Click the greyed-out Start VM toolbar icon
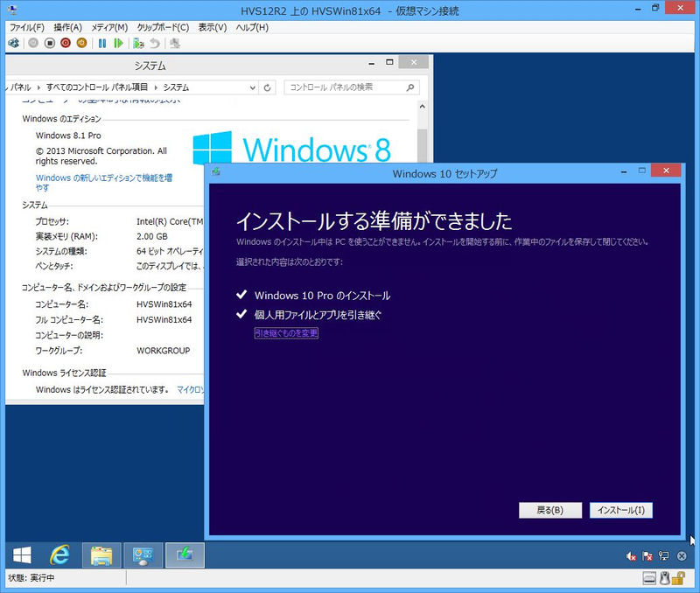 tap(33, 43)
